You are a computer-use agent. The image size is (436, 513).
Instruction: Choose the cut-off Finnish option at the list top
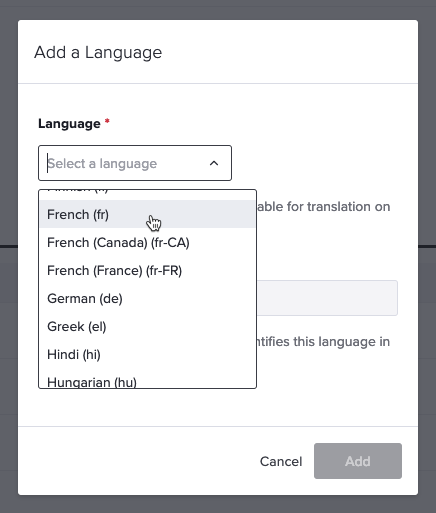coord(147,192)
